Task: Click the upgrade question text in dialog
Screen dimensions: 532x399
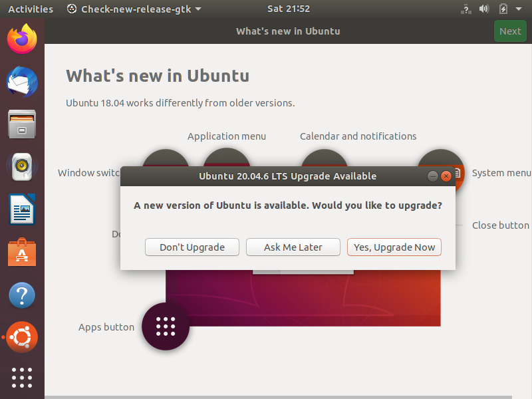Action: 288,205
